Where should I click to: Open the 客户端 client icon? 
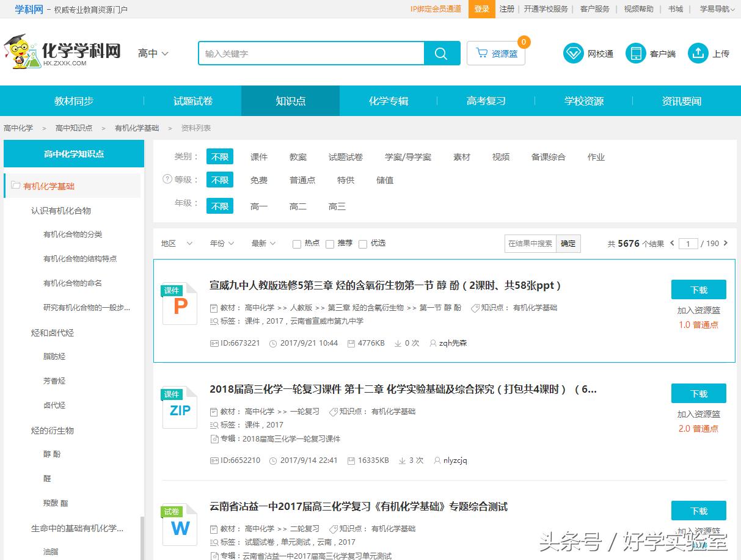click(637, 53)
